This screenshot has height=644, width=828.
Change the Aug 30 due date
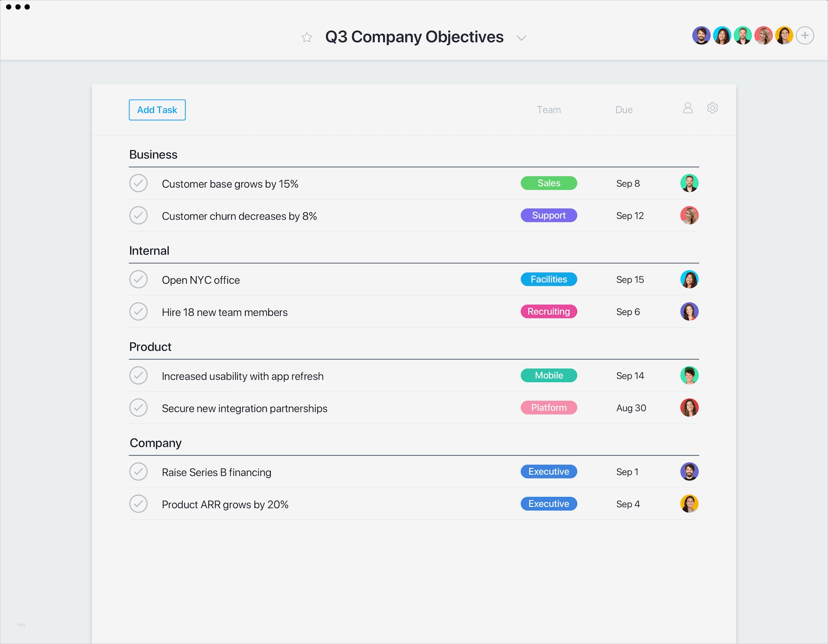pyautogui.click(x=631, y=408)
